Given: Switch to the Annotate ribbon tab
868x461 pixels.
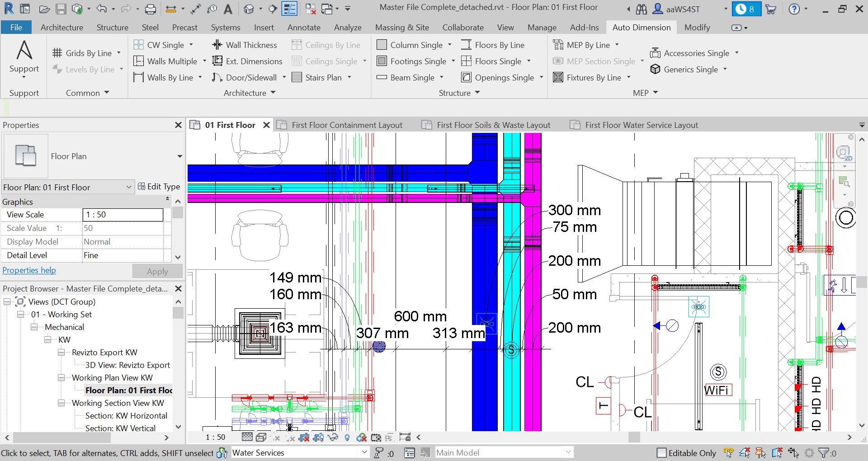Looking at the screenshot, I should coord(304,28).
